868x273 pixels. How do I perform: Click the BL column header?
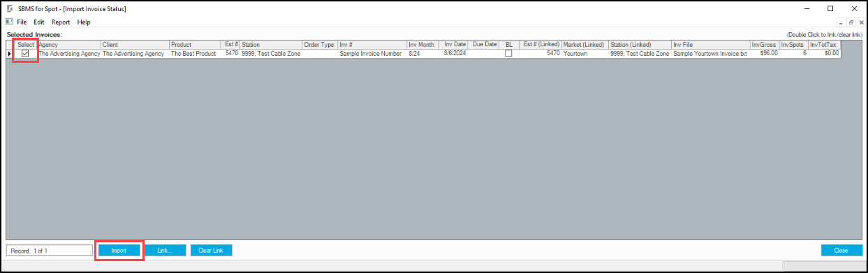pyautogui.click(x=509, y=45)
